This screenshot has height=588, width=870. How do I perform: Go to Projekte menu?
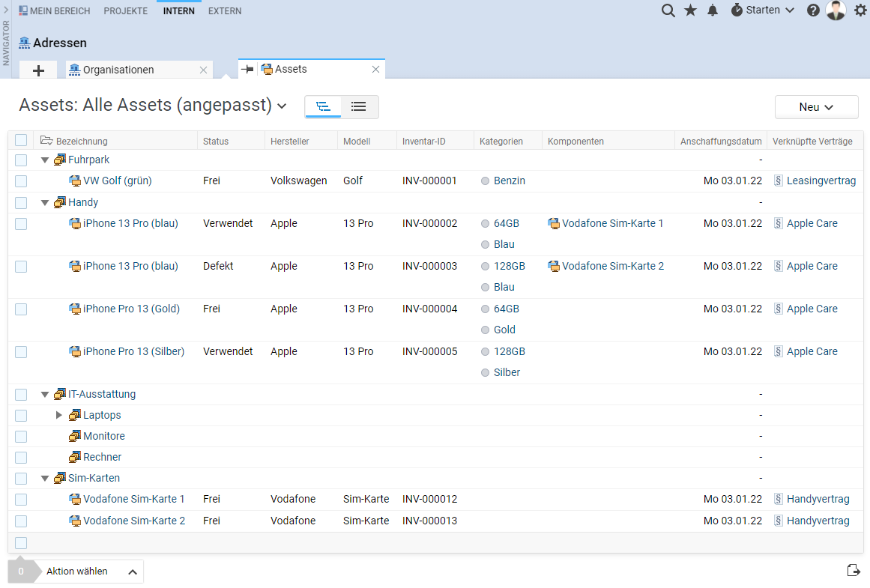(125, 11)
